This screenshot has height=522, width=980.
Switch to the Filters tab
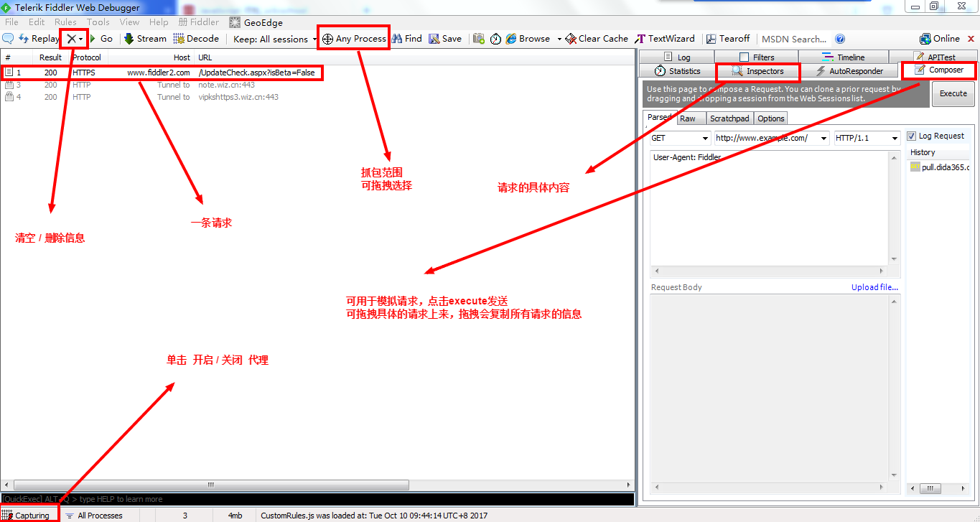(x=756, y=57)
